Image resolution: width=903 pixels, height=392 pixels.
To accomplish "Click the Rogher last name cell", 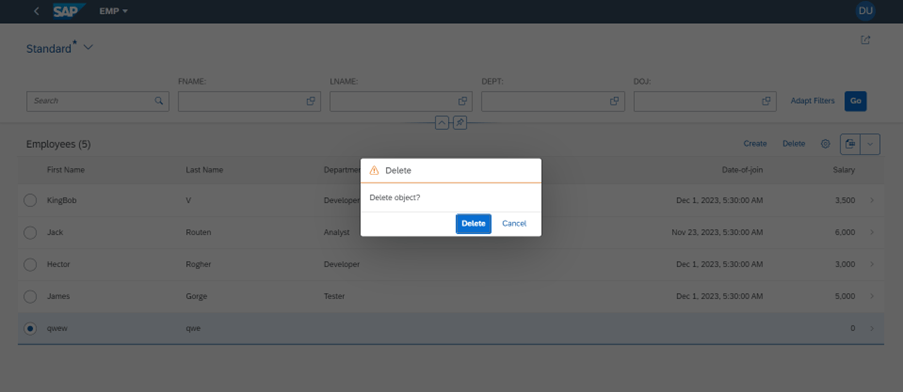I will pos(198,264).
